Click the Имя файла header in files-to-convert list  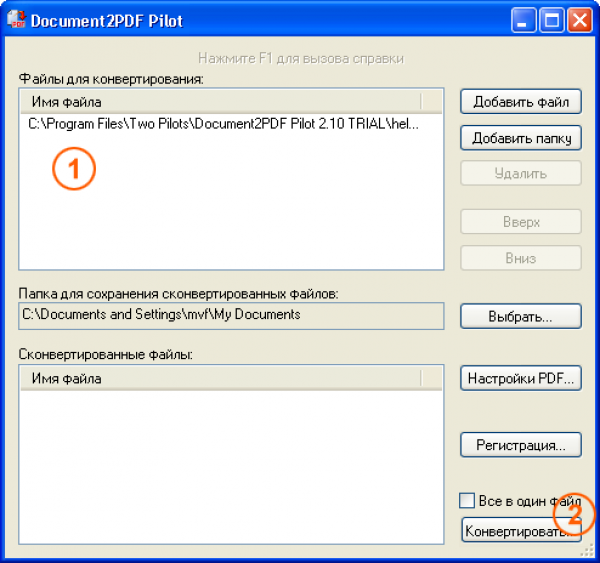pyautogui.click(x=221, y=102)
